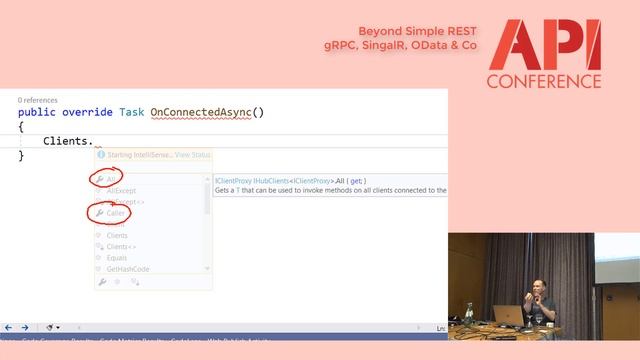Select the AllExcept completion item
The height and width of the screenshot is (360, 640).
coord(121,191)
